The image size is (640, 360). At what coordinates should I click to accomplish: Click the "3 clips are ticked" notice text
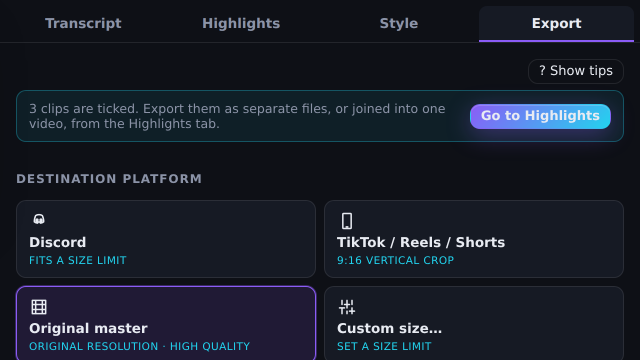[237, 116]
